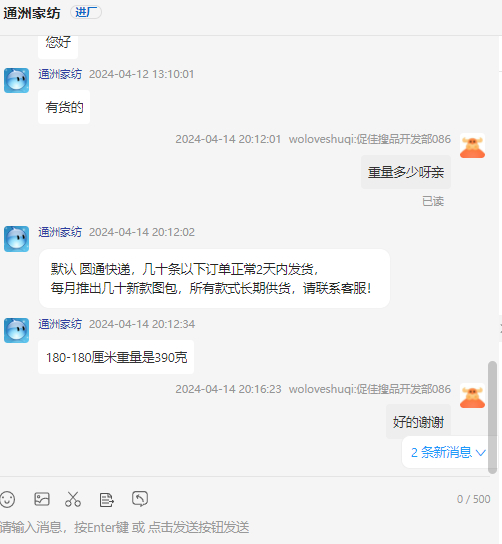Click the 进厂 tag beside shop title
Viewport: 502px width, 544px height.
point(86,12)
